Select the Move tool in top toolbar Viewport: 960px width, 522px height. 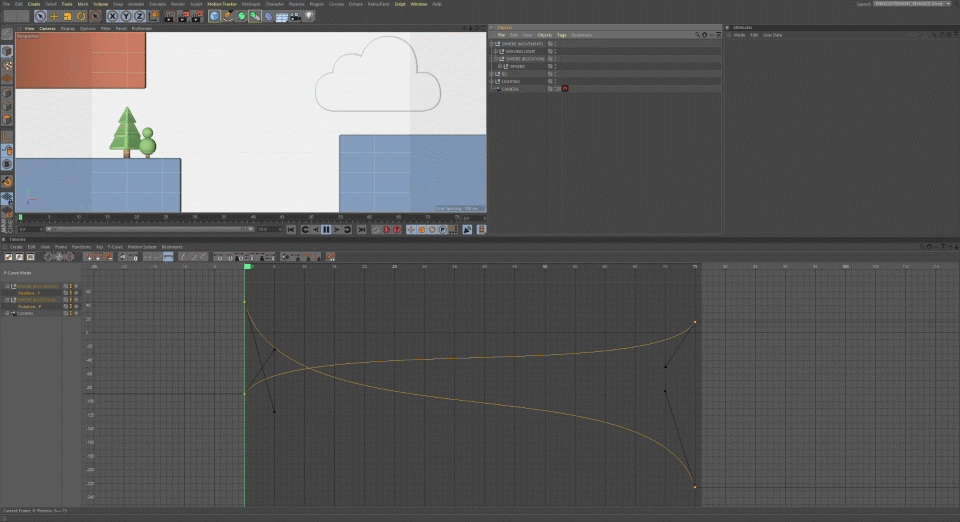54,16
